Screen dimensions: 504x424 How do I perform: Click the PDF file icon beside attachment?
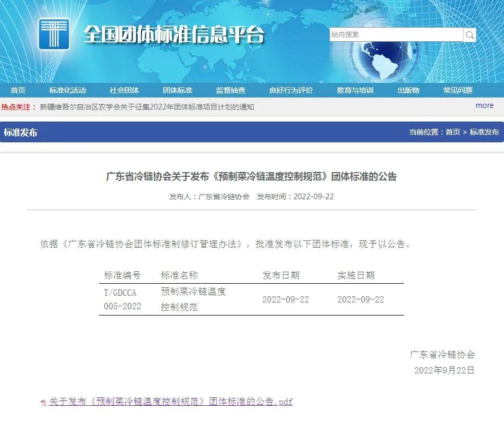[44, 403]
